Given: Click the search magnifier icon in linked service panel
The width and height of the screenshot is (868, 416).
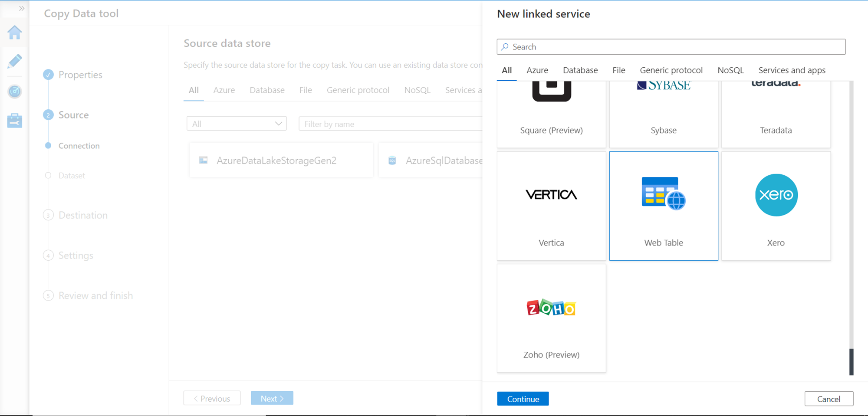Looking at the screenshot, I should tap(505, 47).
